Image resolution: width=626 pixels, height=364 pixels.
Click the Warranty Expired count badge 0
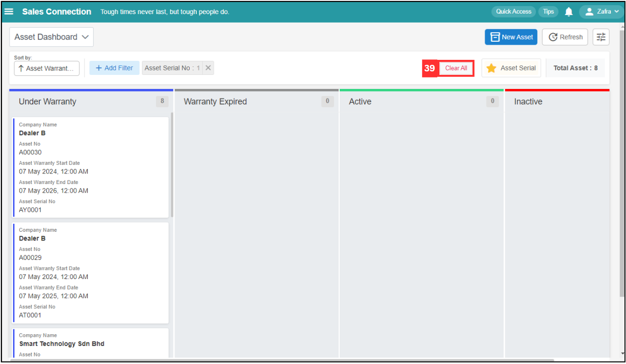click(327, 101)
